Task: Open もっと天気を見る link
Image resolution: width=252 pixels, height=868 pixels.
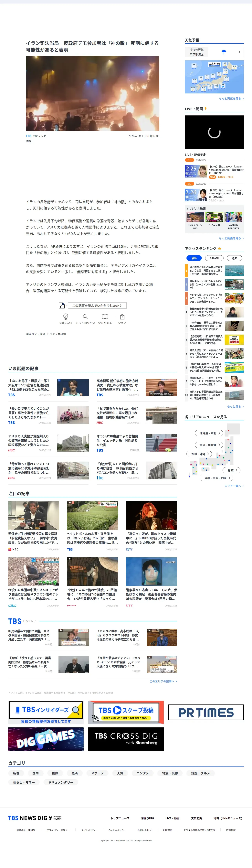Action: pyautogui.click(x=231, y=99)
